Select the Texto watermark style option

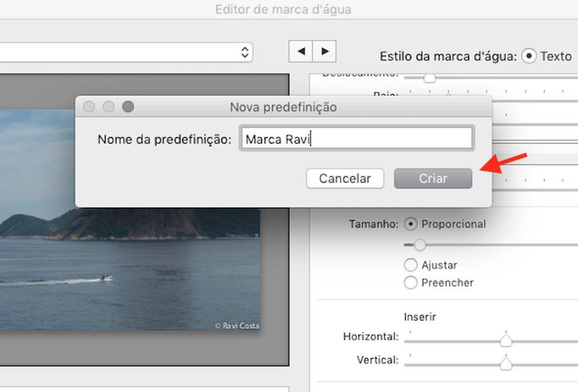tap(529, 56)
